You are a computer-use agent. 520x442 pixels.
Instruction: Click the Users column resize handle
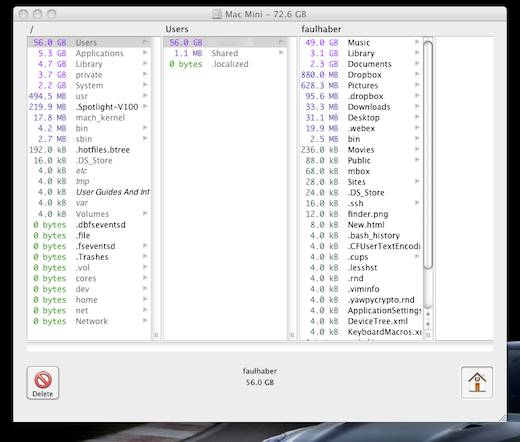292,335
